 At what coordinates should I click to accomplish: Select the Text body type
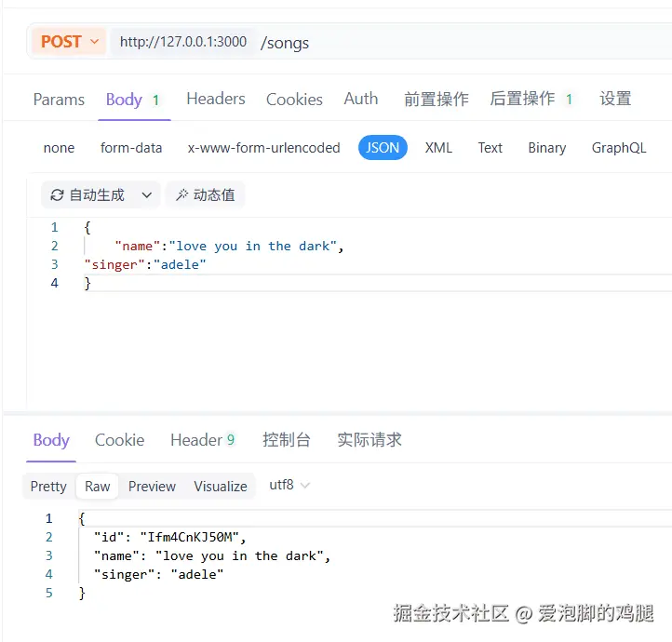pos(490,148)
